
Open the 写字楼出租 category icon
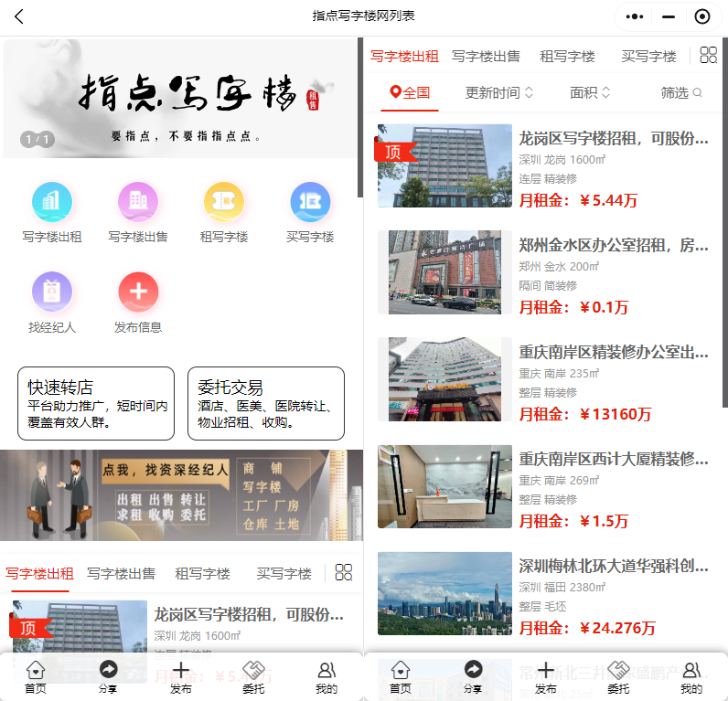pyautogui.click(x=52, y=203)
